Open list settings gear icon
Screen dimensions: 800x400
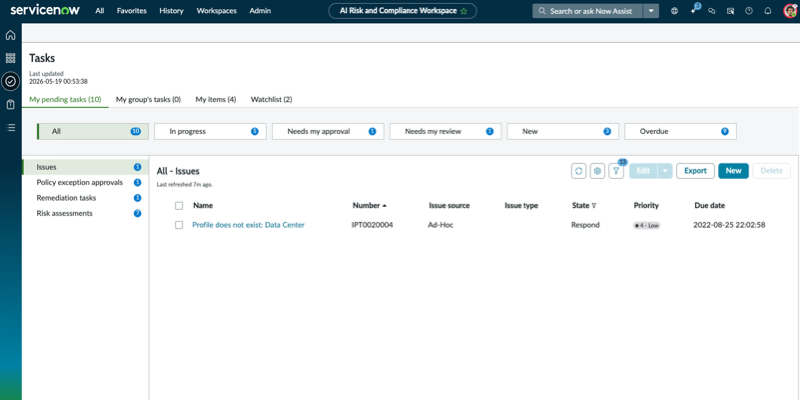(597, 171)
